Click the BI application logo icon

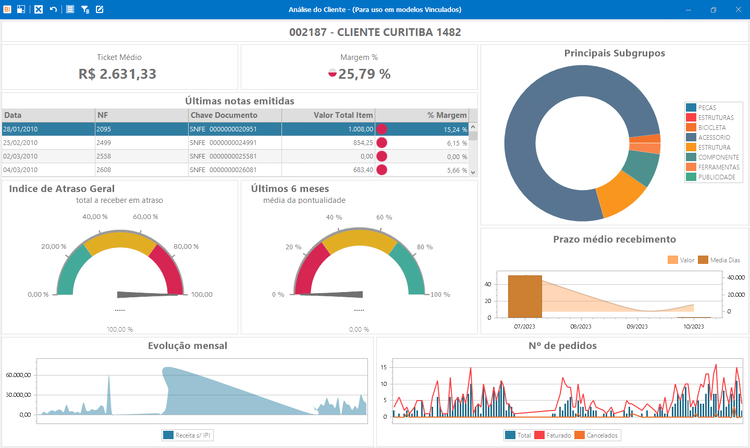[7, 9]
